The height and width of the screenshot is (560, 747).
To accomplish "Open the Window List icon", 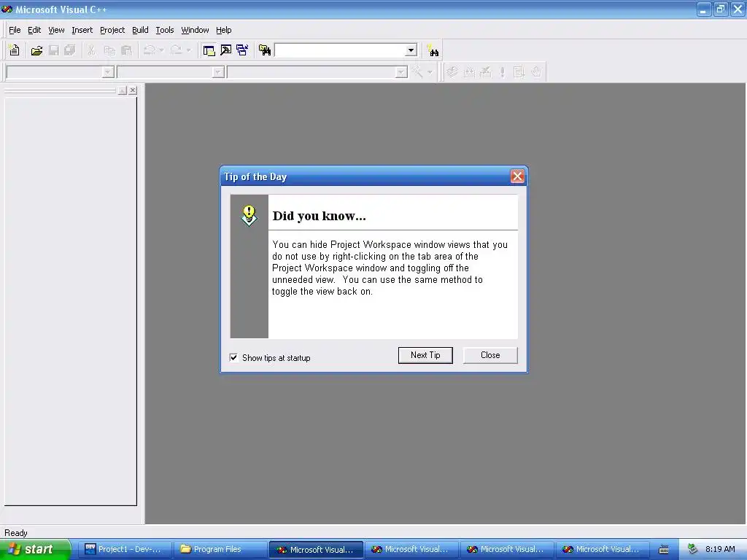I will (242, 50).
